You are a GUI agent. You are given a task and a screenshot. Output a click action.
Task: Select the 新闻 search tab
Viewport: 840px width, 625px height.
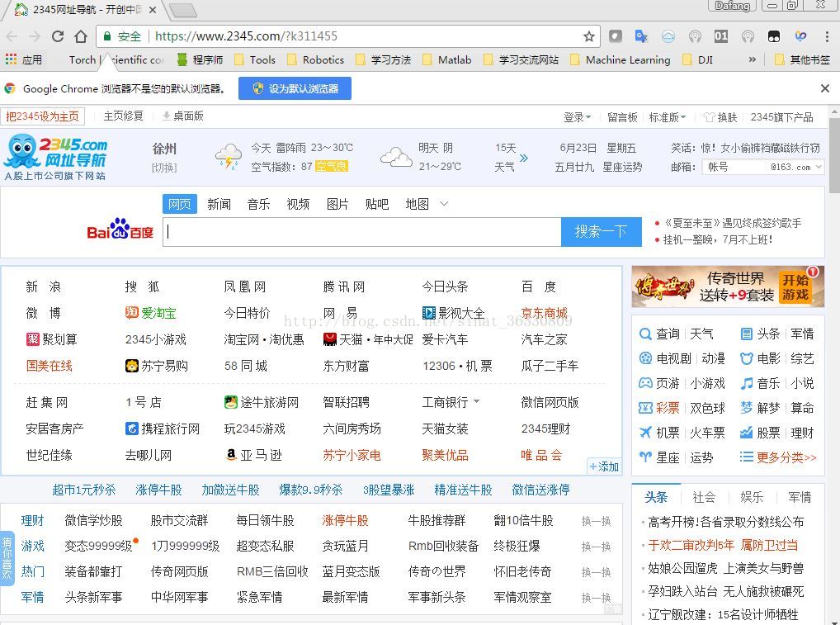pyautogui.click(x=219, y=204)
